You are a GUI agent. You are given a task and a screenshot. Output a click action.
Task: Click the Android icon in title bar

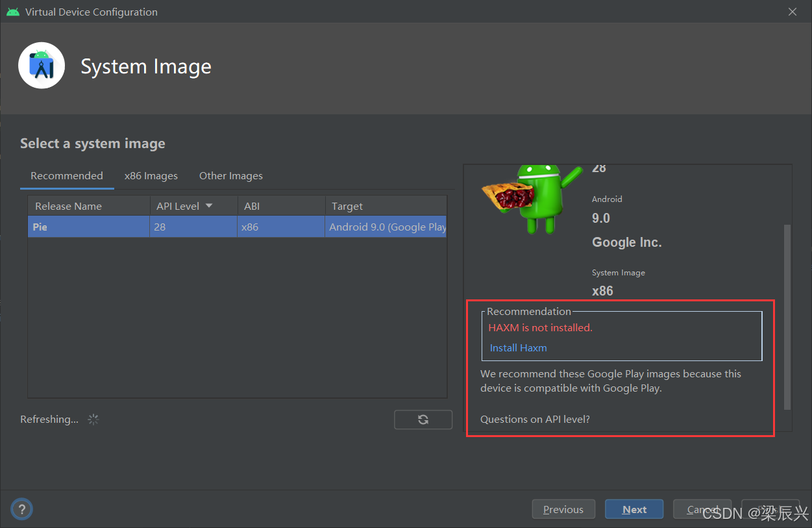coord(13,12)
